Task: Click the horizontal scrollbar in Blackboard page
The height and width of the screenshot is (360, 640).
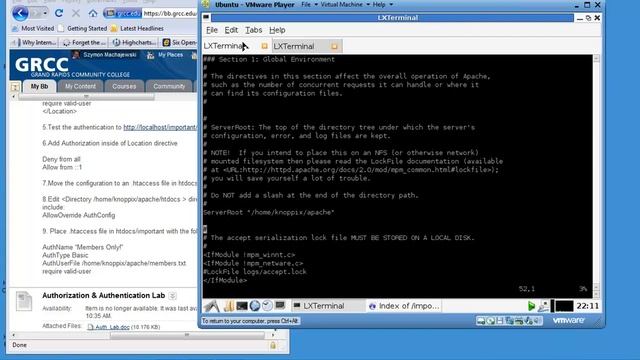Action: (x=187, y=335)
